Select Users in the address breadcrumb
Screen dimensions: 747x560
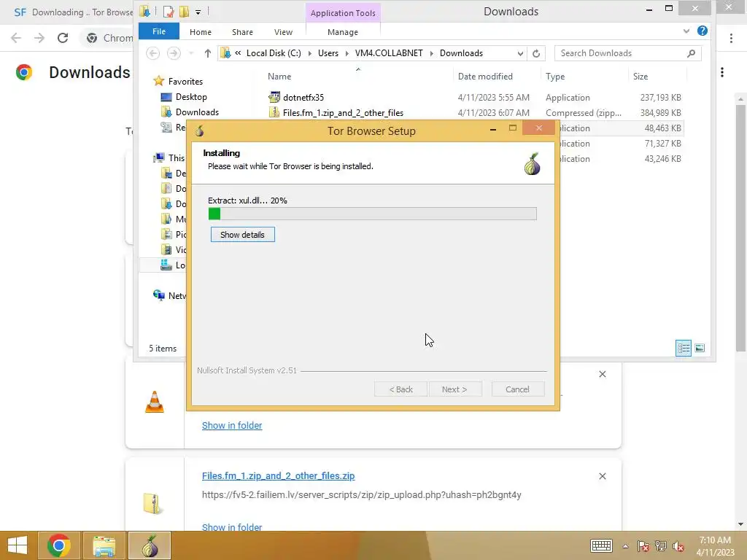coord(328,53)
